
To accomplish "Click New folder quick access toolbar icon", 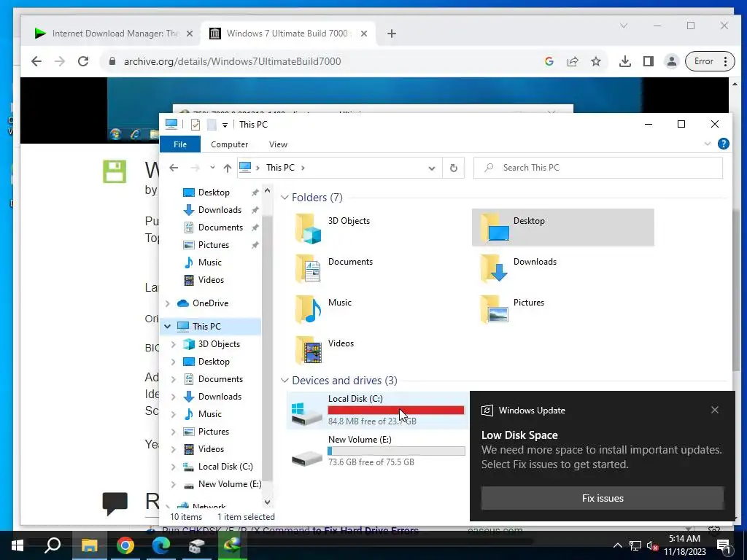I will (x=212, y=125).
